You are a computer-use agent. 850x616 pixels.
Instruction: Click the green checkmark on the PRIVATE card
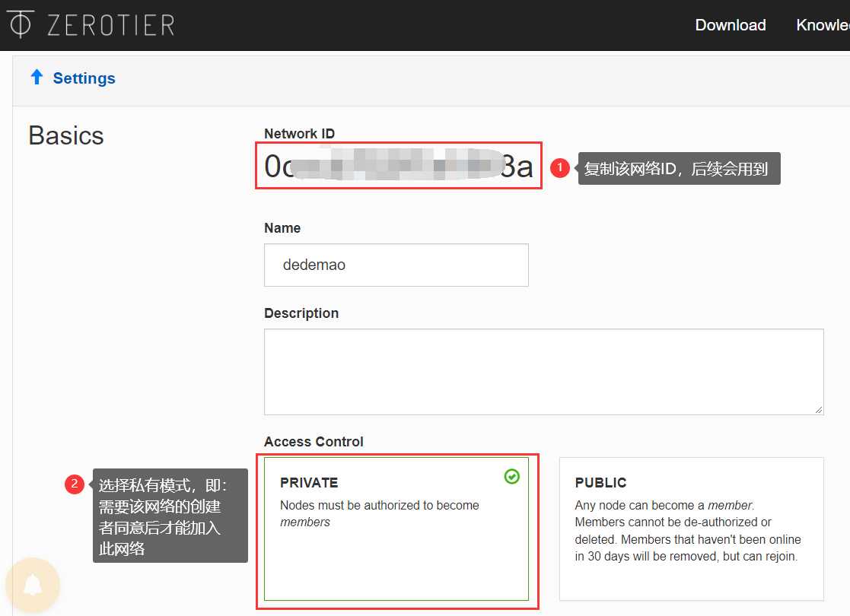coord(511,476)
